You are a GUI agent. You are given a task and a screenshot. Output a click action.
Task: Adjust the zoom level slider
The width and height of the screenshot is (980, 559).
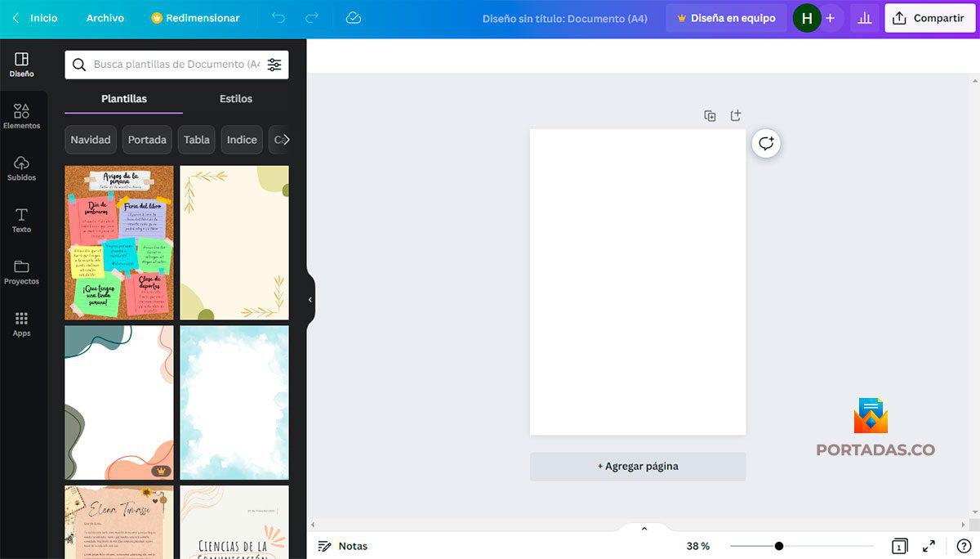780,545
